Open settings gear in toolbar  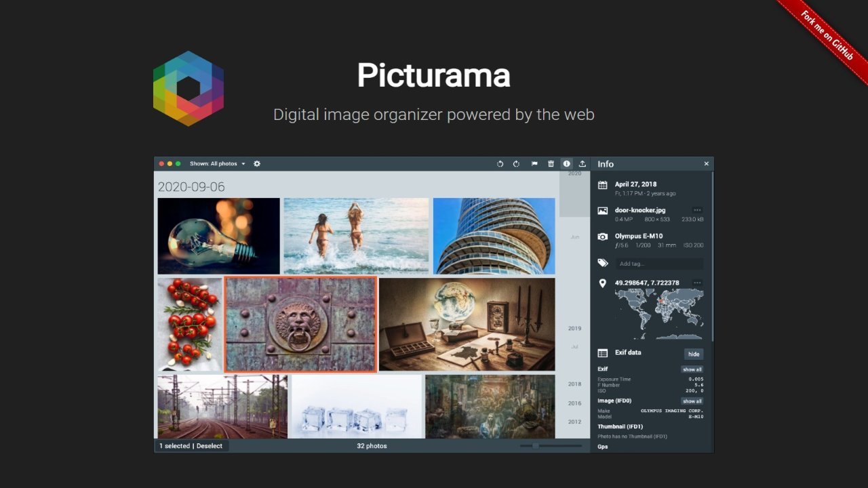click(257, 163)
